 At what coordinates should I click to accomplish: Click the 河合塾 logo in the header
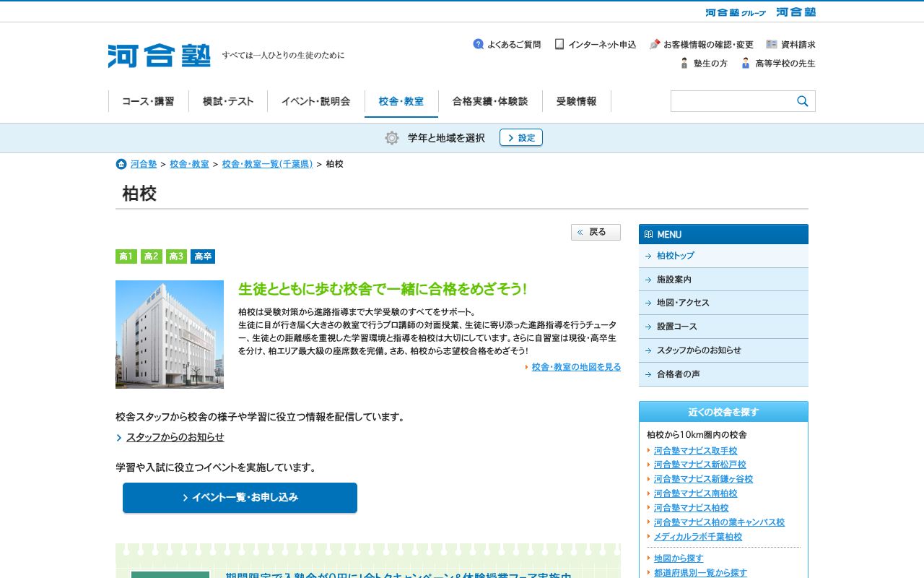click(x=160, y=56)
